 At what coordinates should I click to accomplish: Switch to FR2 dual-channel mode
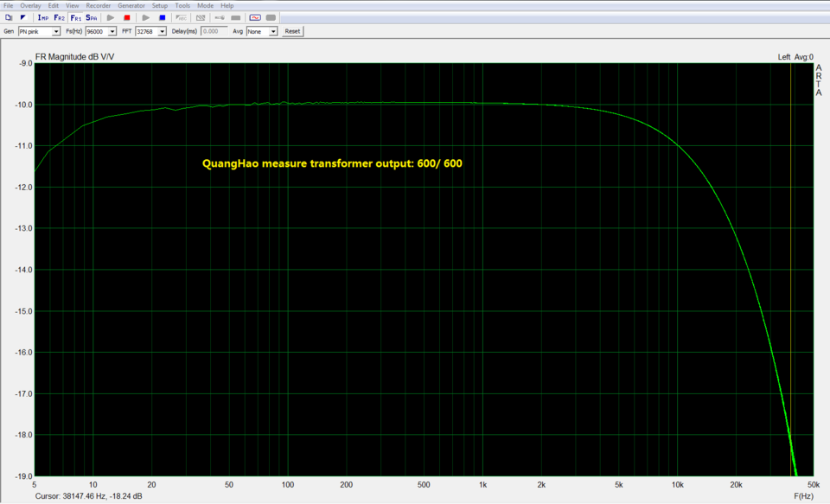click(x=60, y=17)
